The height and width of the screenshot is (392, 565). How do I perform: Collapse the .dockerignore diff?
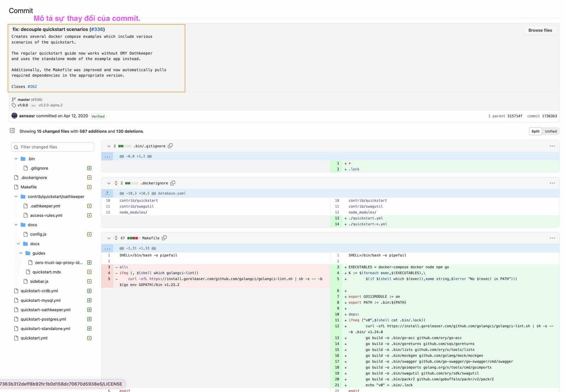(109, 183)
